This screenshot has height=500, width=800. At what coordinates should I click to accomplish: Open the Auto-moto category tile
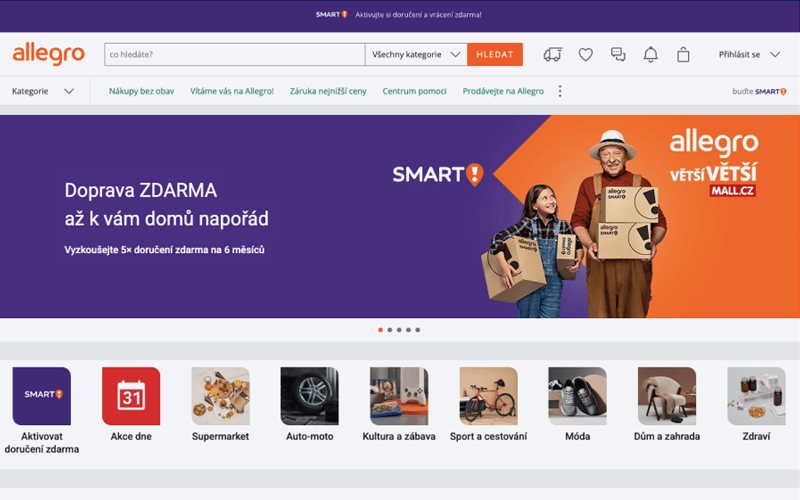tap(310, 404)
